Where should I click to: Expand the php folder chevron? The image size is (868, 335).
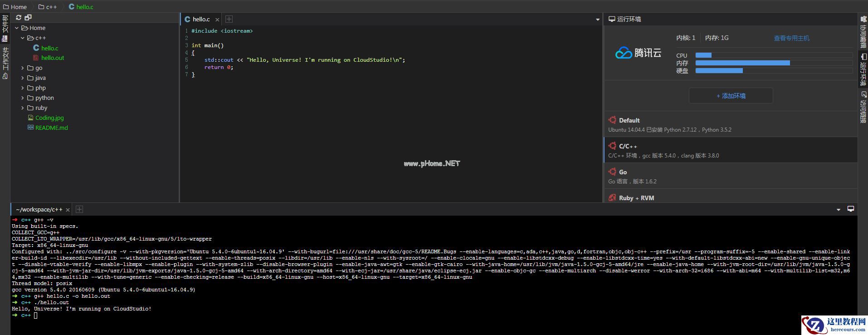[22, 88]
